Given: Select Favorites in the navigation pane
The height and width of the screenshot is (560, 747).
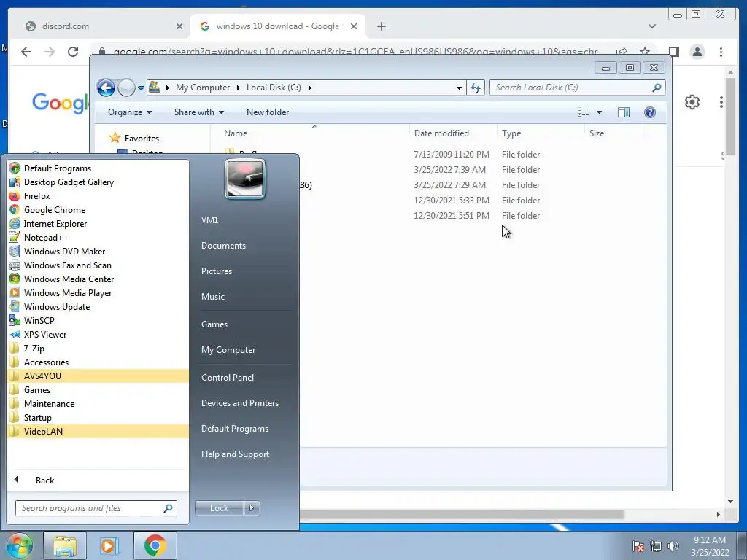Looking at the screenshot, I should (142, 138).
